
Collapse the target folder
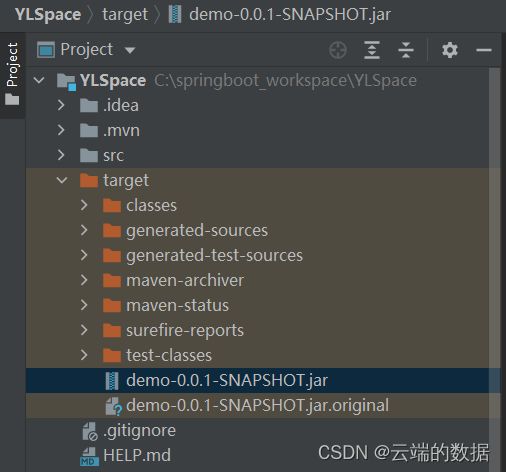tap(62, 180)
